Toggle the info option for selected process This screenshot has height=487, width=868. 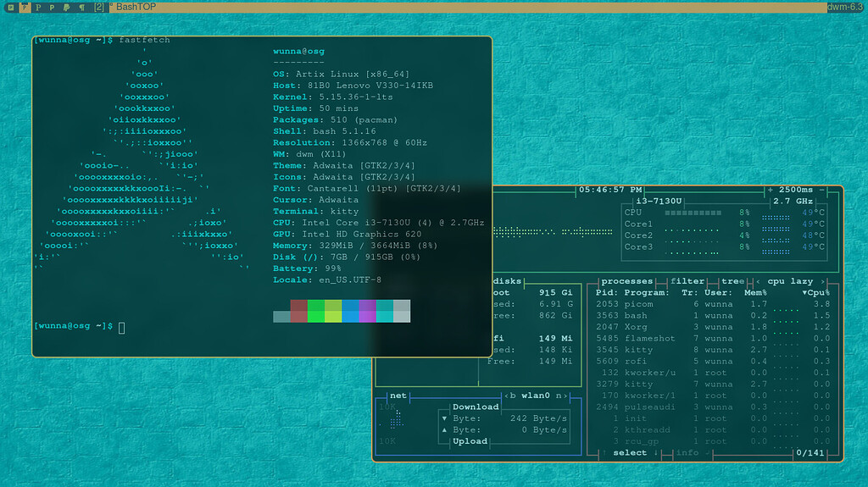click(687, 453)
